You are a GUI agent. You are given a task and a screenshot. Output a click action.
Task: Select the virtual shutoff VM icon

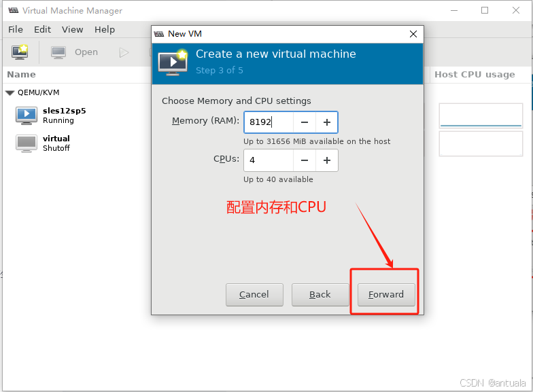26,143
